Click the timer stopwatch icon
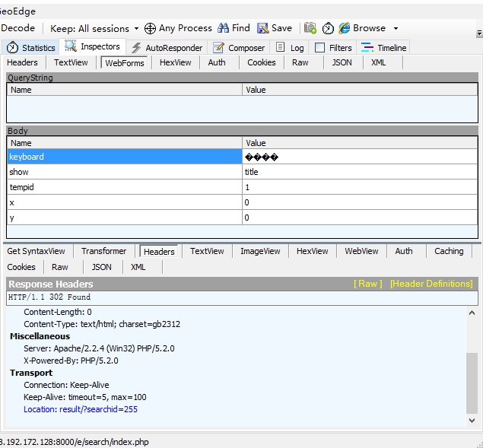483x448 pixels. point(328,28)
